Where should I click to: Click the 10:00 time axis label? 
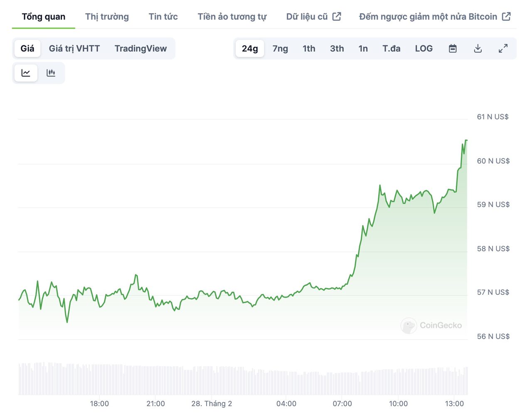[x=398, y=404]
